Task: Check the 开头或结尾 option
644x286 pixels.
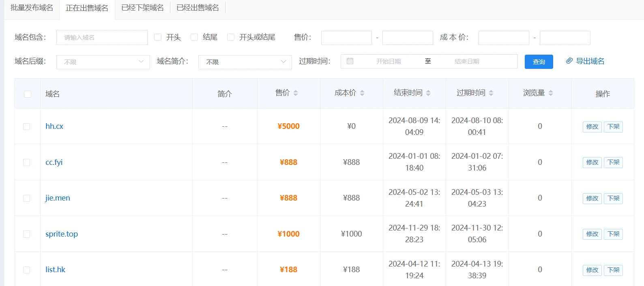Action: pos(231,37)
